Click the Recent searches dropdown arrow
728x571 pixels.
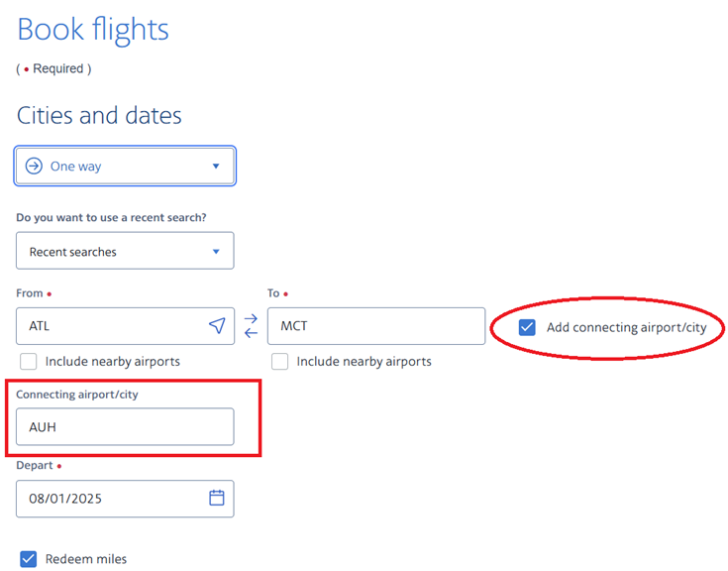tap(216, 252)
